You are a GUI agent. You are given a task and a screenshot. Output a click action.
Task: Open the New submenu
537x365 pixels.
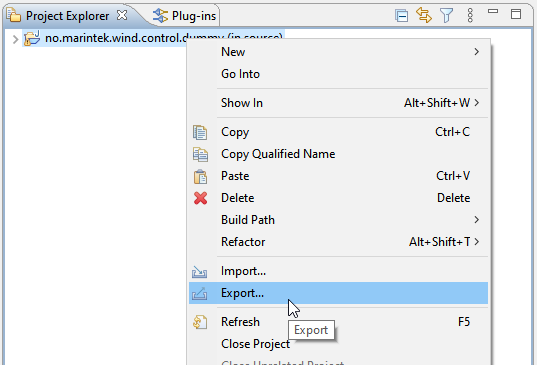338,52
